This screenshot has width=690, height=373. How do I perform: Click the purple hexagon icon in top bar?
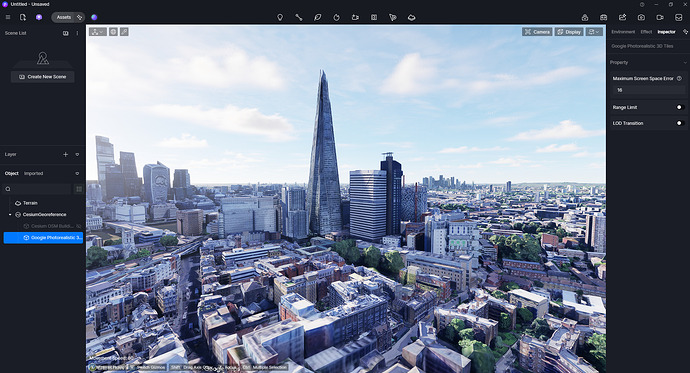(x=39, y=17)
